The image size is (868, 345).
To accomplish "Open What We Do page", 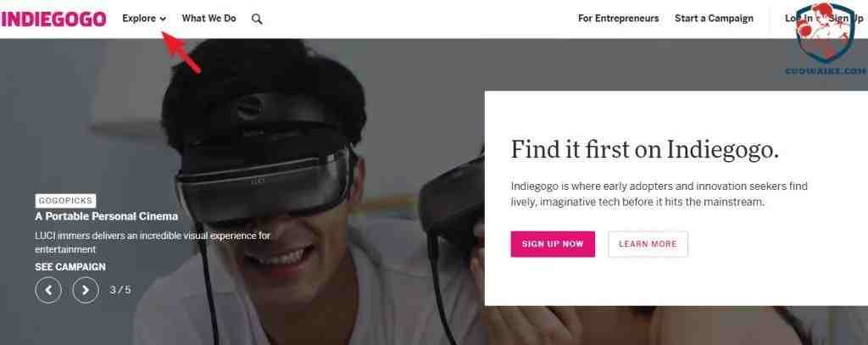I will pyautogui.click(x=209, y=19).
